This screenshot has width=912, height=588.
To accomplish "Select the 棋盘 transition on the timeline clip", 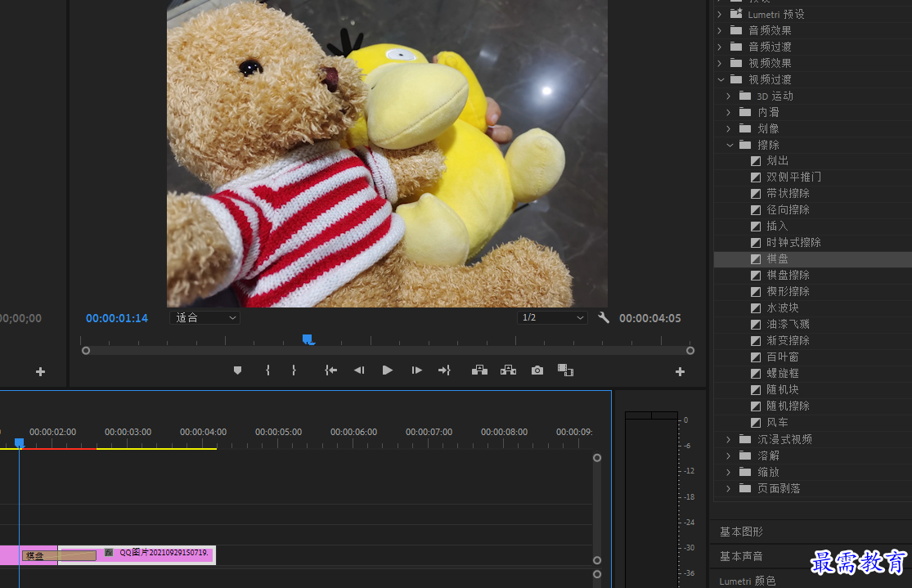I will point(59,555).
